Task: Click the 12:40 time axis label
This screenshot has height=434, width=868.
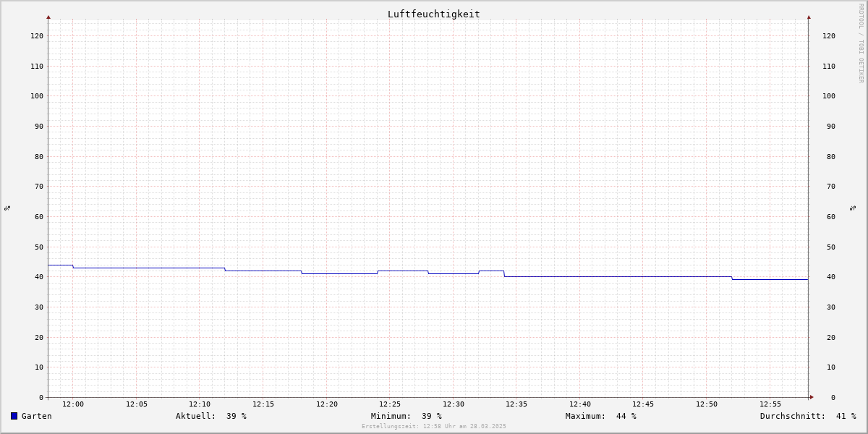Action: coord(580,404)
